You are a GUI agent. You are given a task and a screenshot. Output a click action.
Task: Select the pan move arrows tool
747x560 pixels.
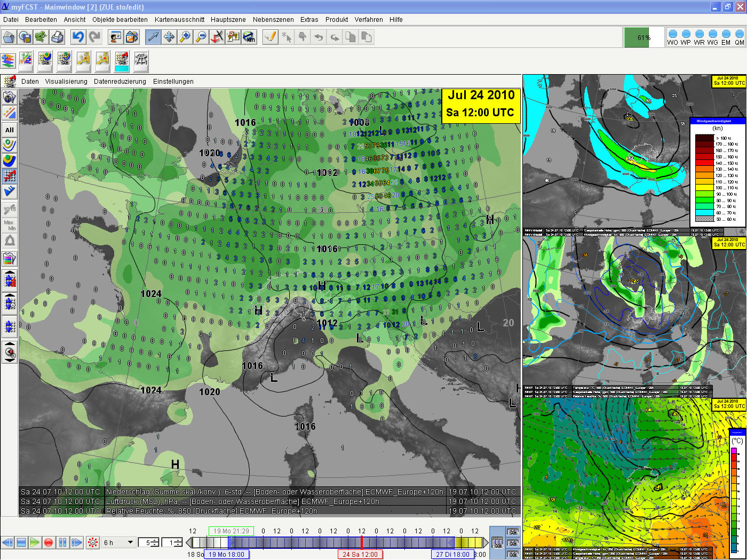[169, 37]
